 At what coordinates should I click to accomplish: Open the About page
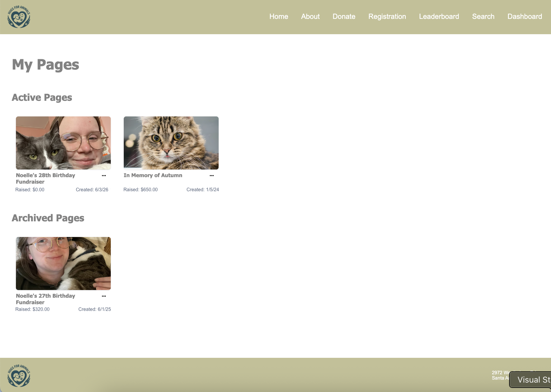pos(310,17)
